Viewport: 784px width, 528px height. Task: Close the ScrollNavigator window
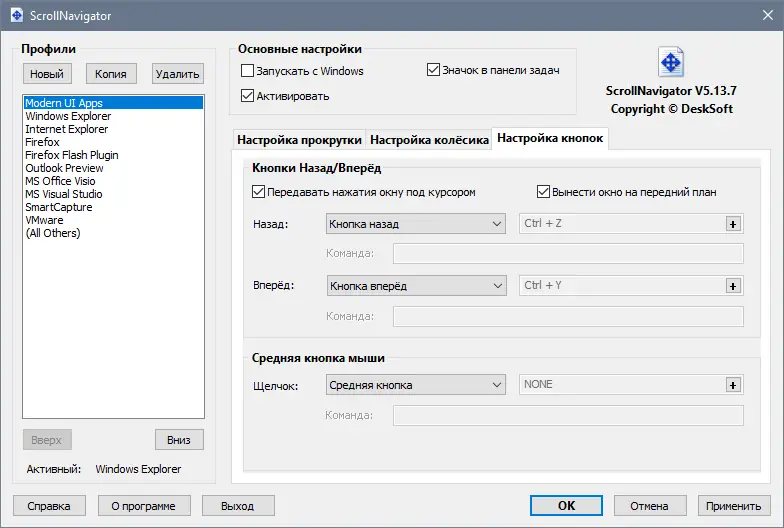(x=768, y=16)
